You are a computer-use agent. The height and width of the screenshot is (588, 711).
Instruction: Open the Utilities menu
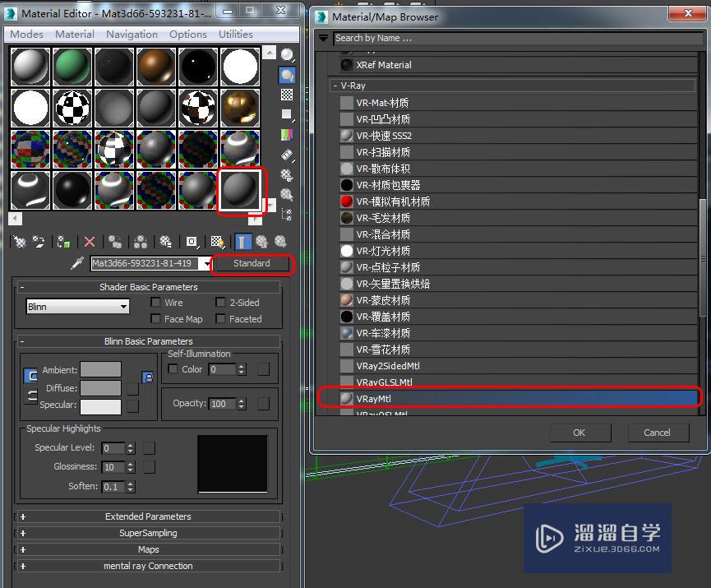[x=236, y=35]
